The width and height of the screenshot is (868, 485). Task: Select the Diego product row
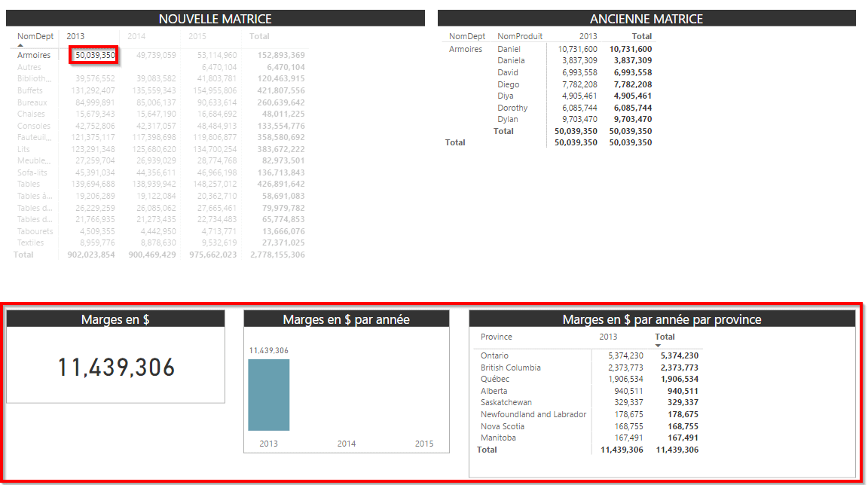coord(508,84)
